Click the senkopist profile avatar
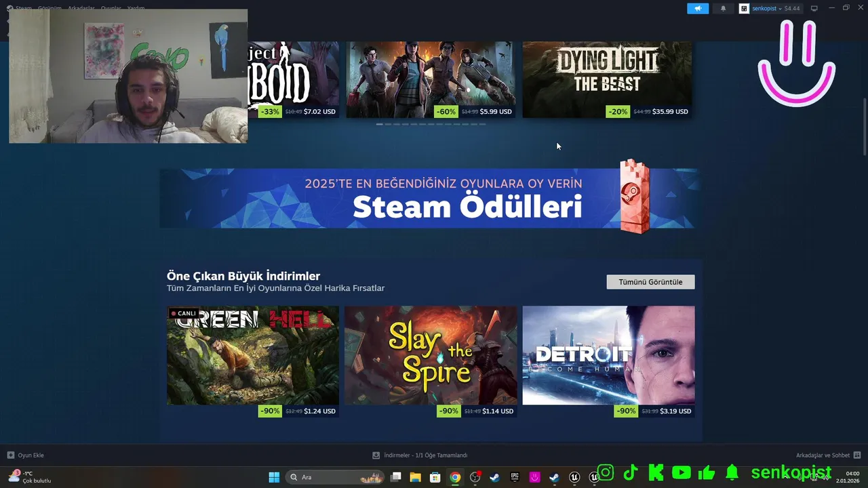 coord(744,8)
